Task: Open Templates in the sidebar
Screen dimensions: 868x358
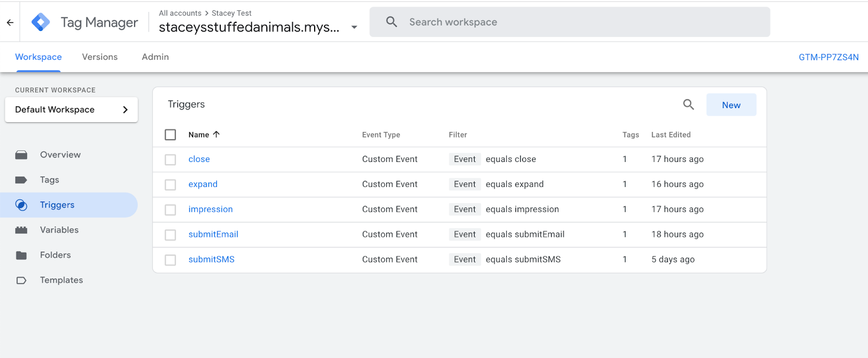Action: coord(61,280)
